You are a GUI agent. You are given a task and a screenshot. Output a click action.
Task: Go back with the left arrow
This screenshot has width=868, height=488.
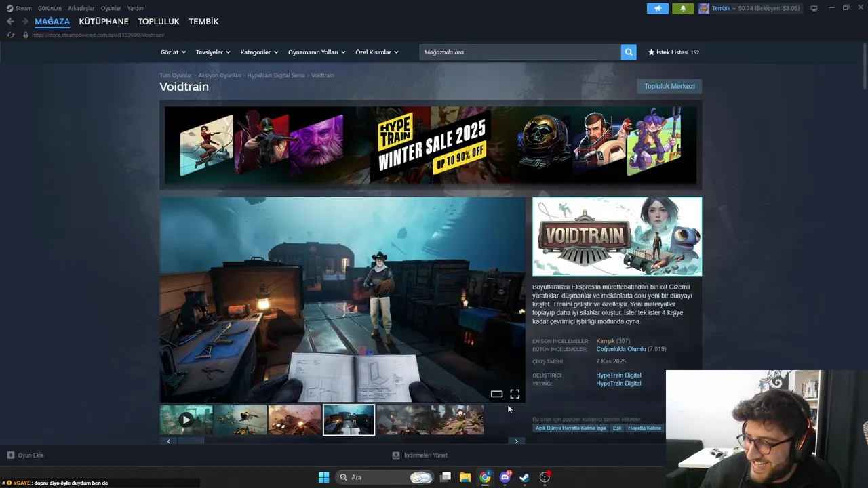(x=10, y=22)
